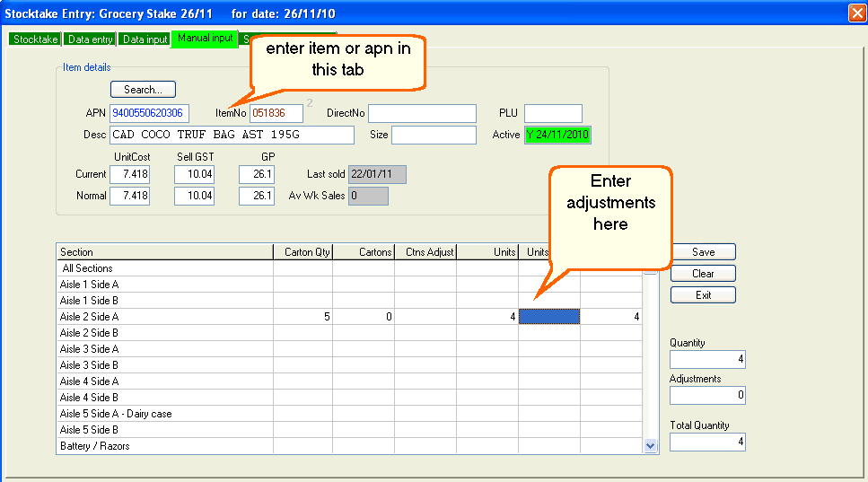
Task: Select the Aisle 2 Side A row
Action: tap(349, 317)
